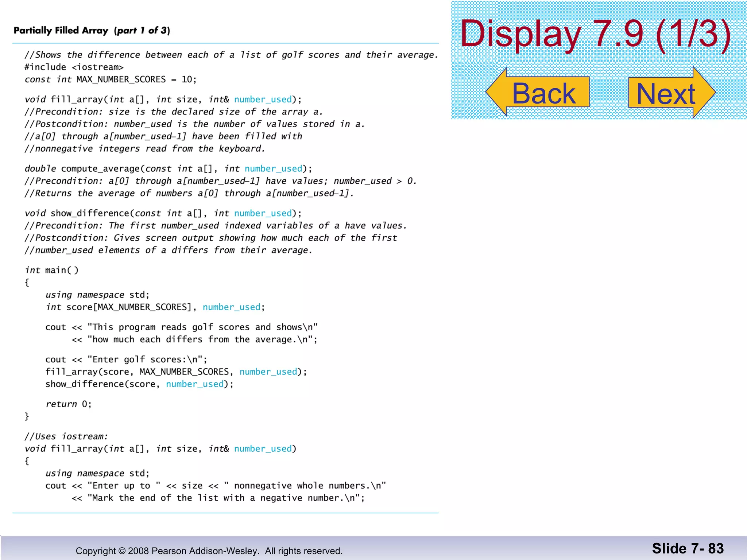Viewport: 747px width, 560px height.
Task: Click the Copyright 2008 Pearson Addison-Wesley text
Action: tap(209, 551)
